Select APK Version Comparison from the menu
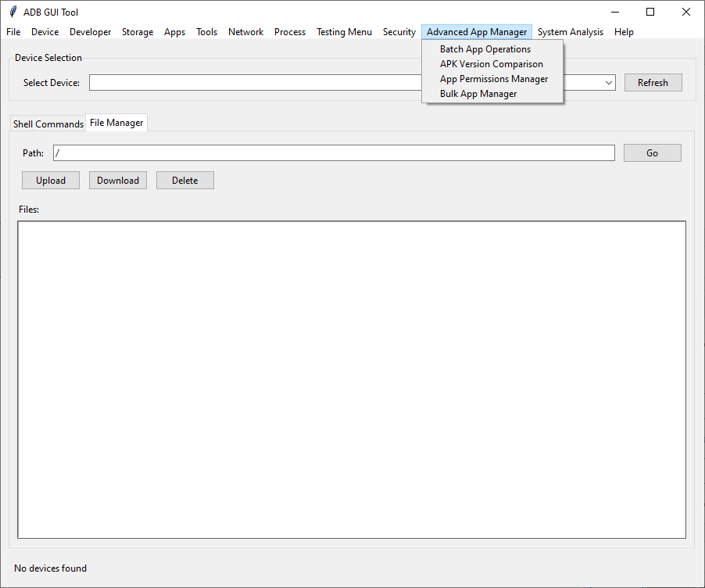 click(491, 63)
